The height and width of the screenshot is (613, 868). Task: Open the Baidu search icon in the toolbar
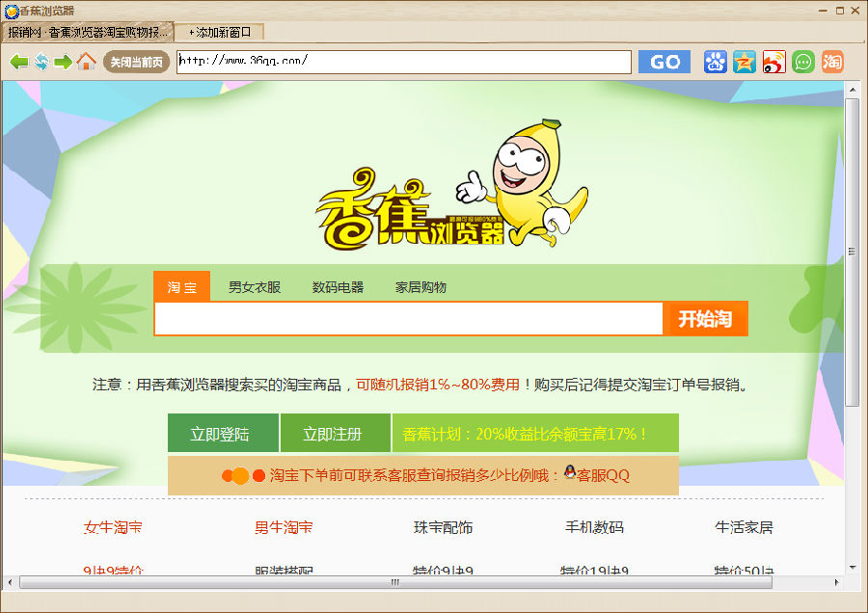714,62
